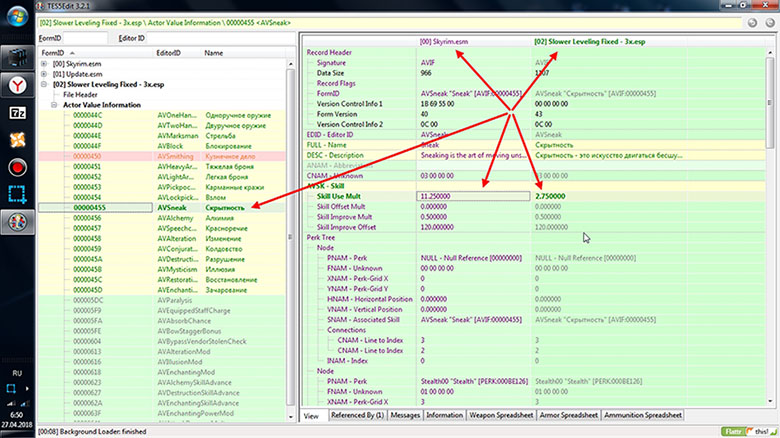
Task: Select the AVRestorati... record row
Action: pos(162,280)
